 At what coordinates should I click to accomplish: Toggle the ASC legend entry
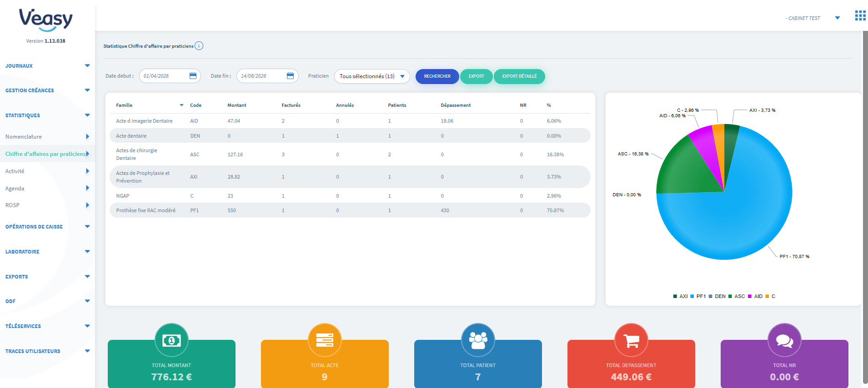point(737,296)
